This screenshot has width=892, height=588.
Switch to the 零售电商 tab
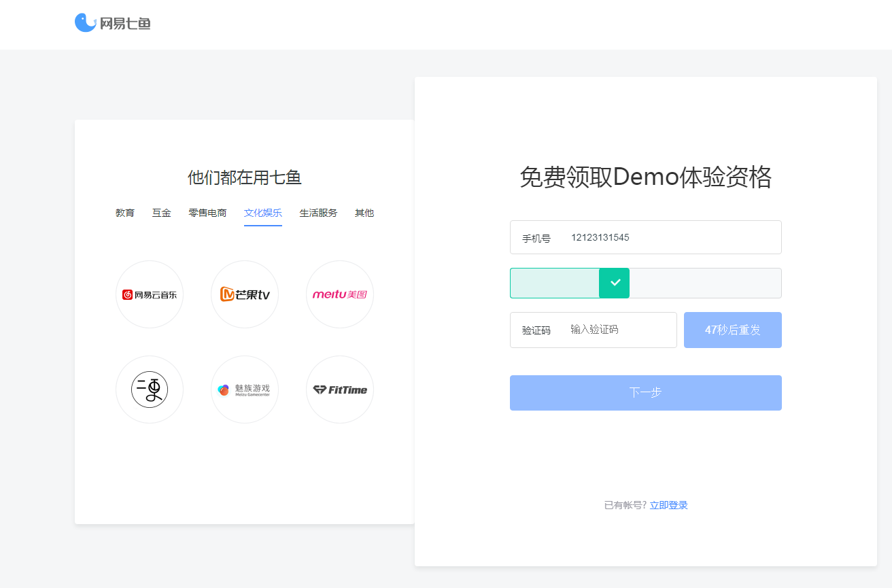(x=208, y=213)
